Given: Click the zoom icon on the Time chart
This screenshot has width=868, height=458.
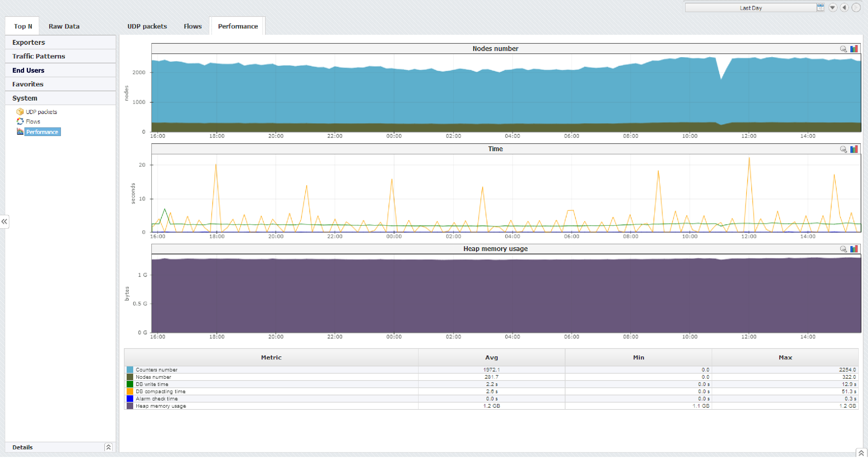Looking at the screenshot, I should point(843,149).
